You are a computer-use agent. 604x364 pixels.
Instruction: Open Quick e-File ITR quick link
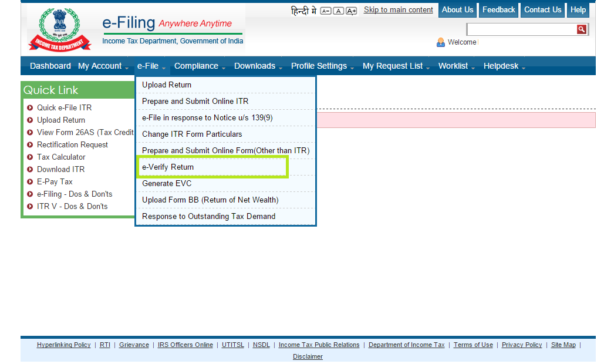pyautogui.click(x=65, y=108)
